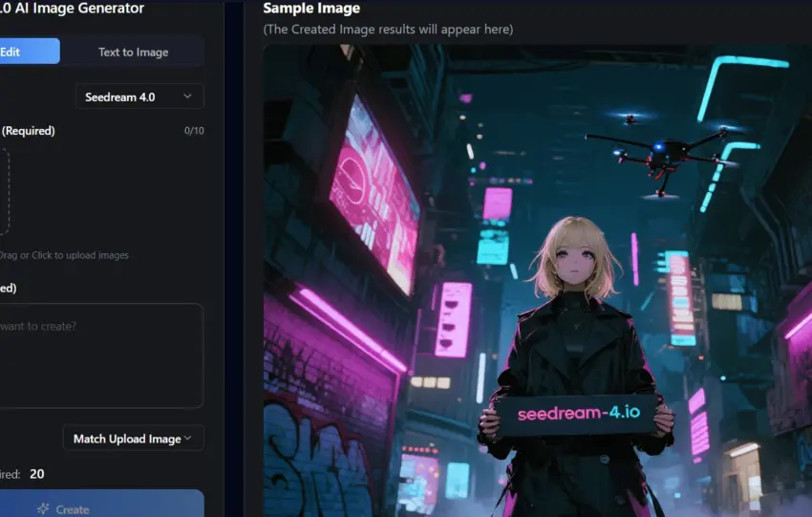Click the sparkle icon on Create button
The width and height of the screenshot is (812, 517).
click(43, 508)
